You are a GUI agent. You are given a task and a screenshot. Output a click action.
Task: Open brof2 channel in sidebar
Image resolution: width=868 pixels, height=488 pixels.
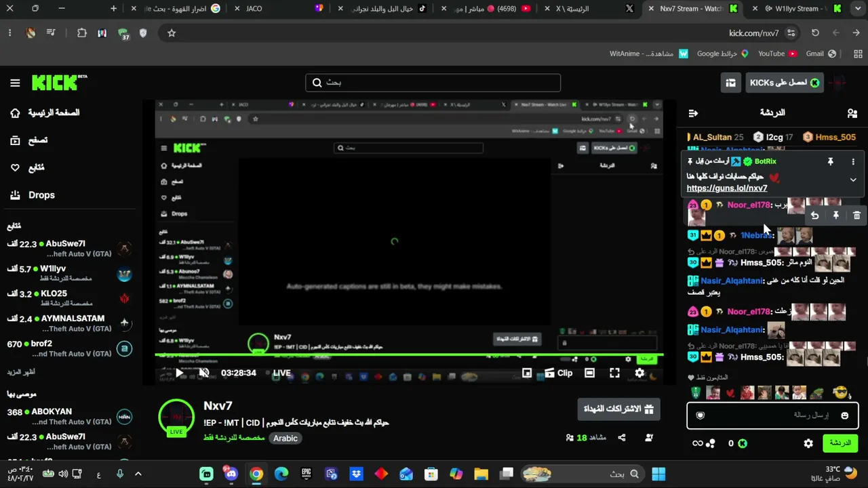click(x=69, y=348)
